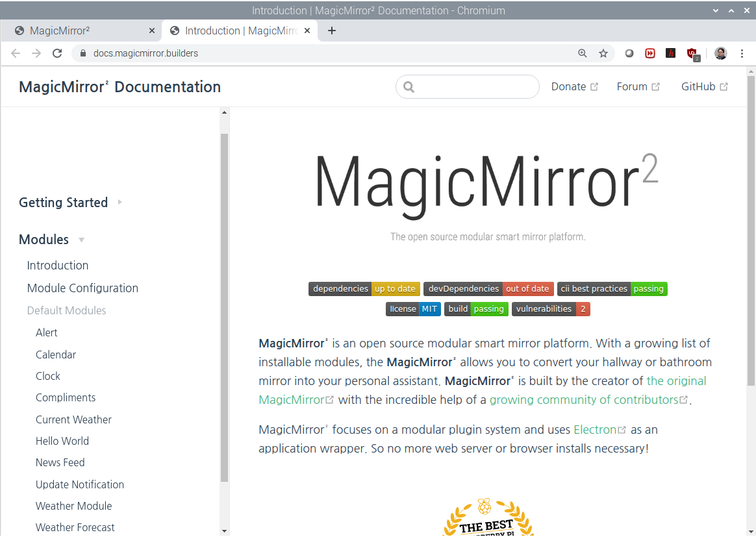Image resolution: width=756 pixels, height=537 pixels.
Task: Follow growing community of contributors link
Action: tap(588, 400)
